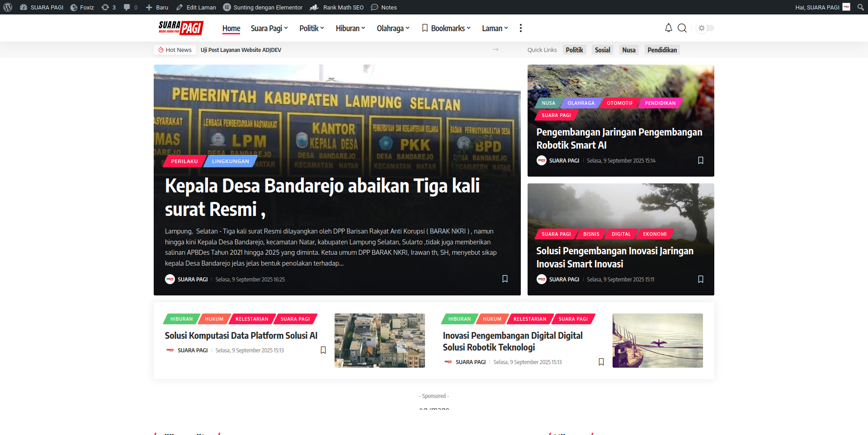This screenshot has height=435, width=868.
Task: Open the WordPress logo menu
Action: 8,7
